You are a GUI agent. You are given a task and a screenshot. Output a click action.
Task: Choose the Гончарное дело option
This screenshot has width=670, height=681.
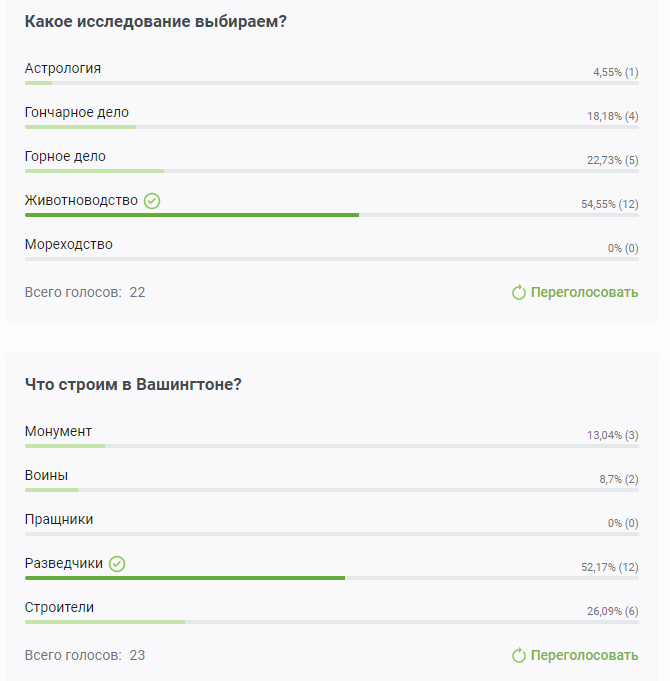[x=77, y=113]
